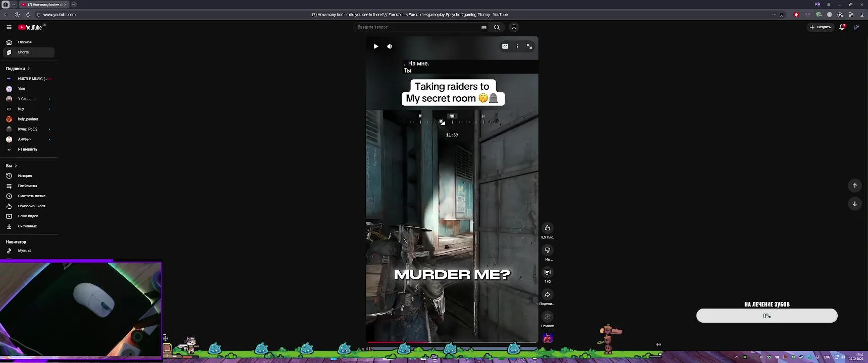Open browser main menu lines icon
Viewport: 868px width, 363px height.
pyautogui.click(x=828, y=5)
